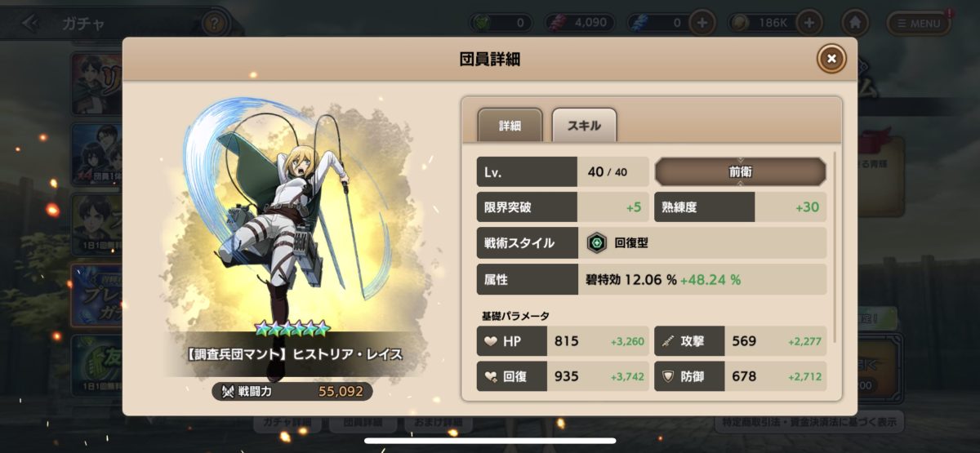Close the 団員詳細 dialog with the X

click(x=831, y=59)
